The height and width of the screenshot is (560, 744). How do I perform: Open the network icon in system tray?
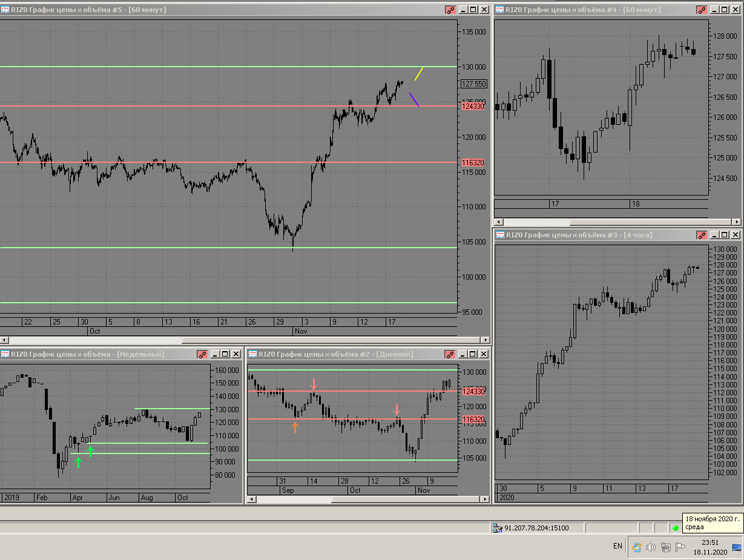point(665,547)
